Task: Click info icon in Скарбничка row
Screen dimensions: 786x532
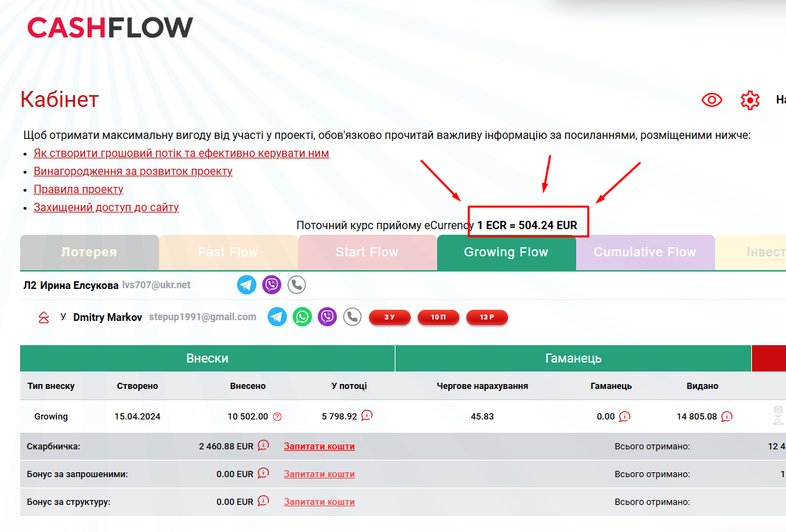Action: pos(263,444)
